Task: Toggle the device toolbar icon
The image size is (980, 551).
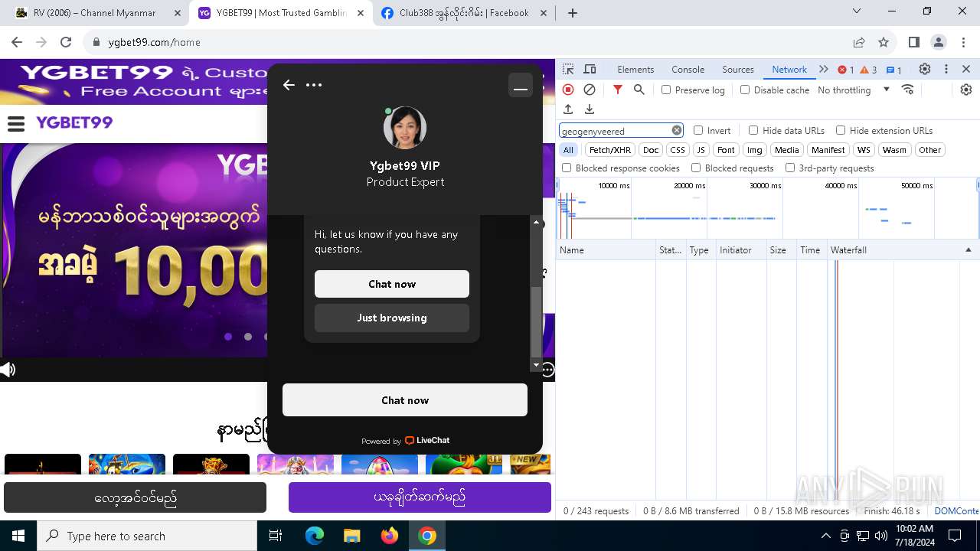Action: pyautogui.click(x=590, y=69)
